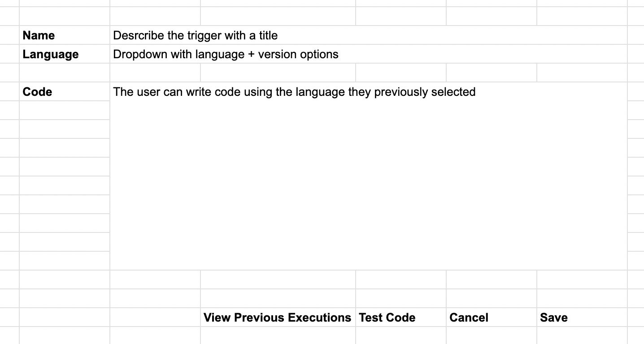This screenshot has height=344, width=644.
Task: Select empty cell directly above Name label
Action: [x=65, y=16]
